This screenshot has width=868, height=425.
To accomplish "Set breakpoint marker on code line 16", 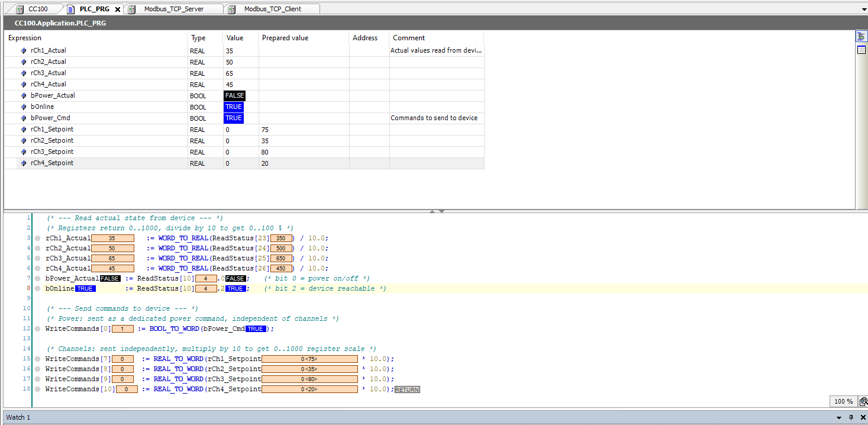I will (x=38, y=369).
